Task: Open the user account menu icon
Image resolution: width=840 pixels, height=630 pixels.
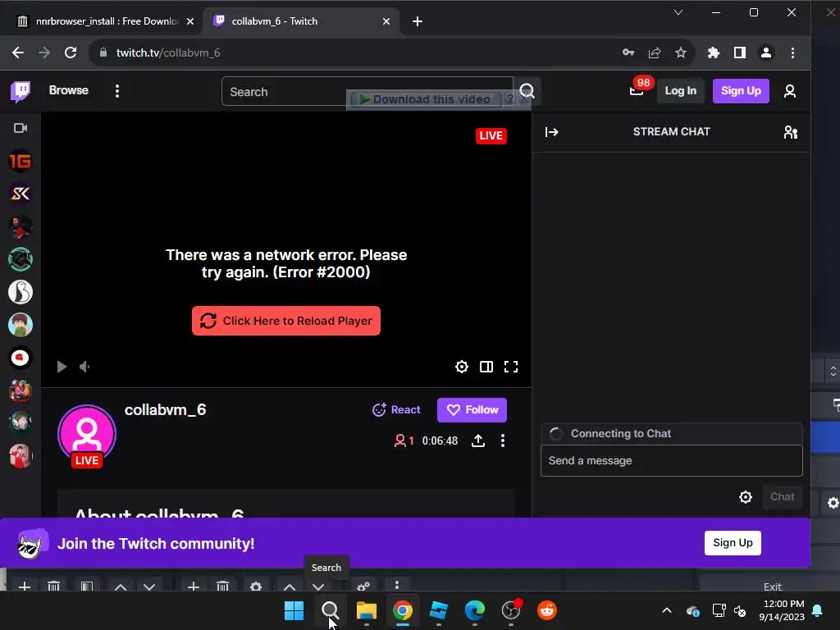Action: (790, 91)
